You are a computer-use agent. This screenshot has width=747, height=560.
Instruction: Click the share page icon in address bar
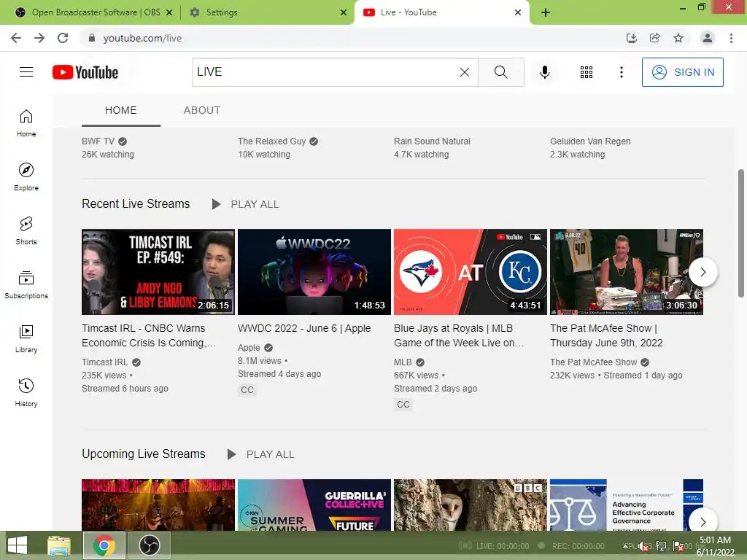(655, 38)
